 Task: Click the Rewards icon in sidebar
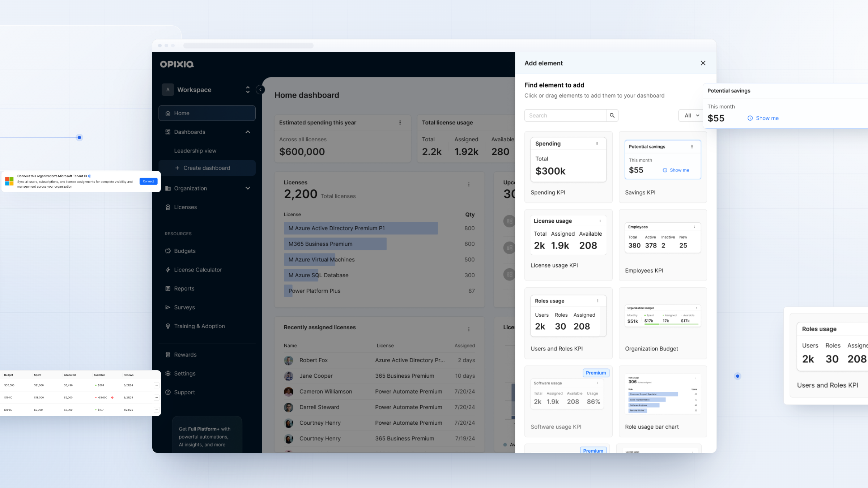pyautogui.click(x=168, y=355)
